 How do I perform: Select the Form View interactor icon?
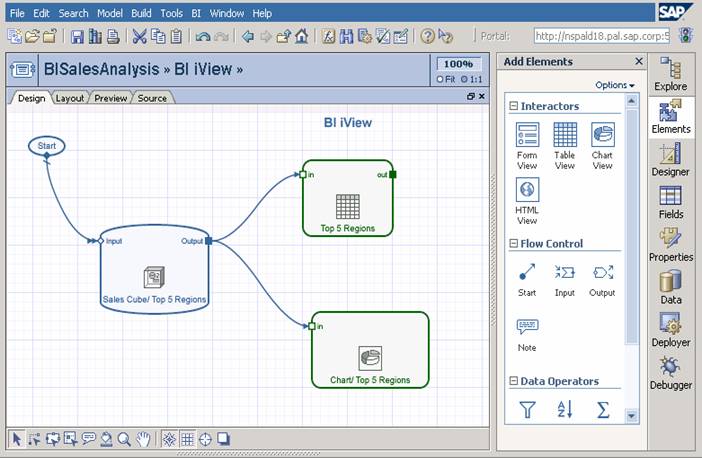[527, 135]
